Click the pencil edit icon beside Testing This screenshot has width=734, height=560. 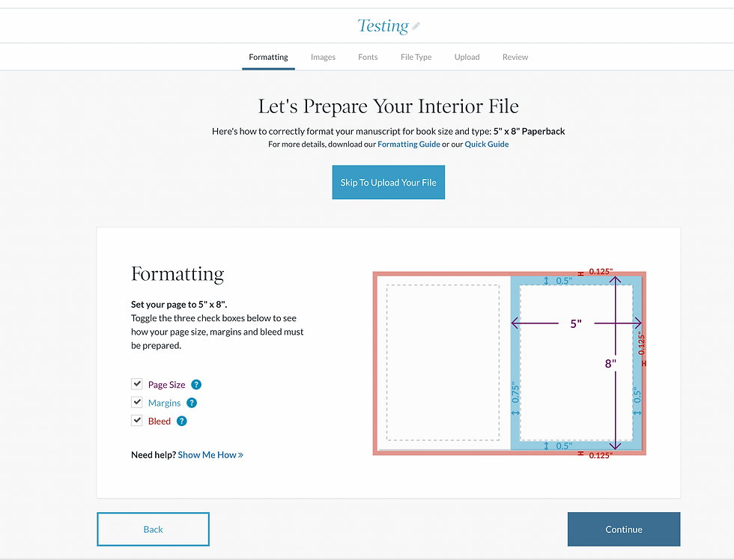pos(416,26)
